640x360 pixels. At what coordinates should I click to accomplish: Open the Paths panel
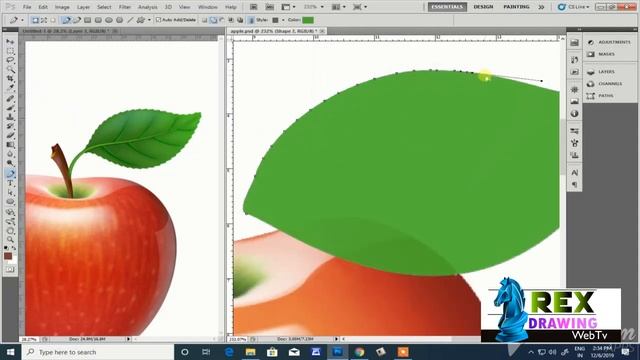600,96
